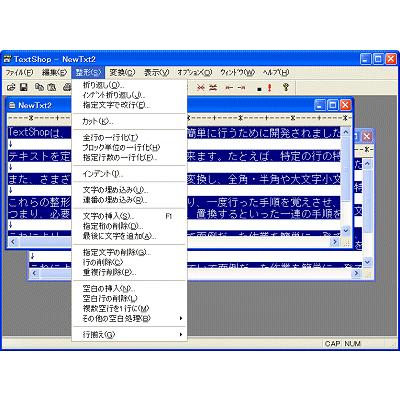Choose ブロック単位の一行化(H) menu entry
This screenshot has width=400, height=400.
coord(129,148)
